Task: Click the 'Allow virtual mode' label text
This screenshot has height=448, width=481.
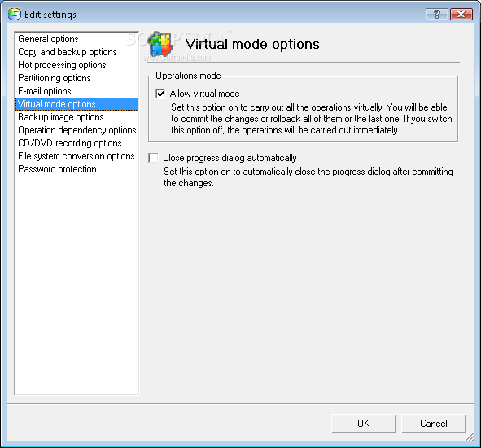Action: [x=204, y=94]
